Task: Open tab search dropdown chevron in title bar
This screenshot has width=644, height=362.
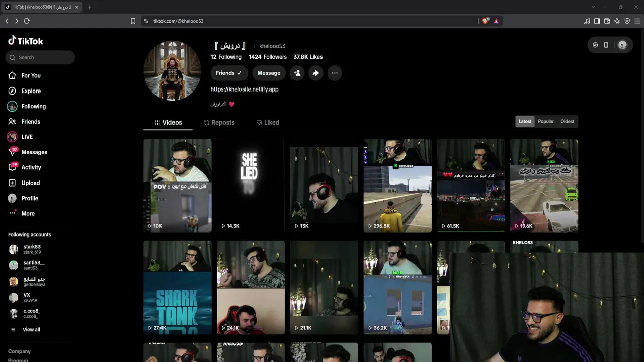Action: [x=593, y=7]
